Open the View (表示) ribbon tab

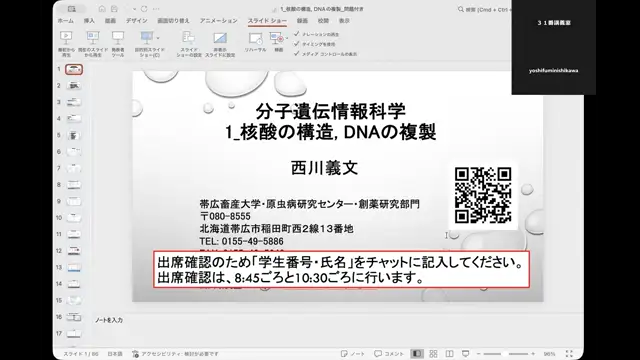pos(344,21)
